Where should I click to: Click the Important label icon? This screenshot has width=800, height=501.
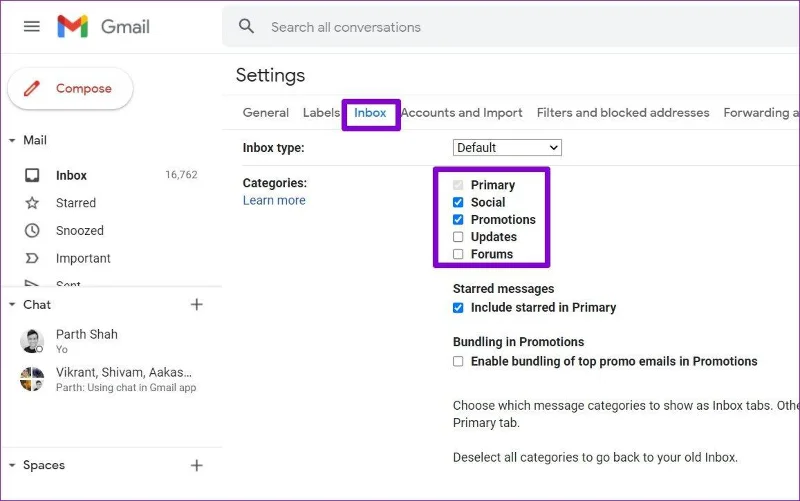click(32, 258)
